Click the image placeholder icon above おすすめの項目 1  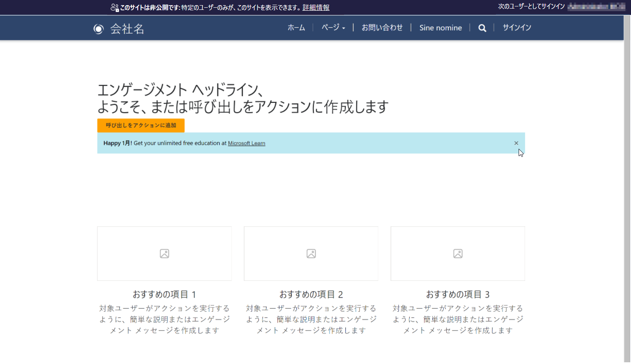(x=164, y=253)
